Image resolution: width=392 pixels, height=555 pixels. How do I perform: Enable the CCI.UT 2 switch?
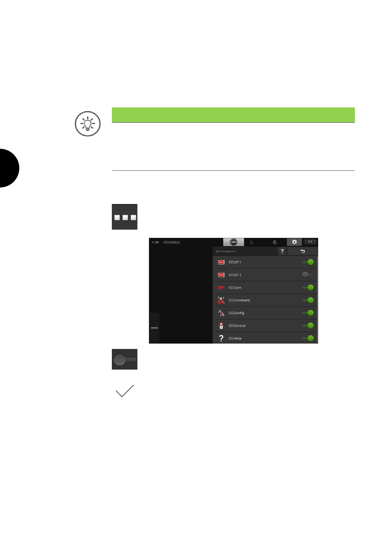(308, 275)
